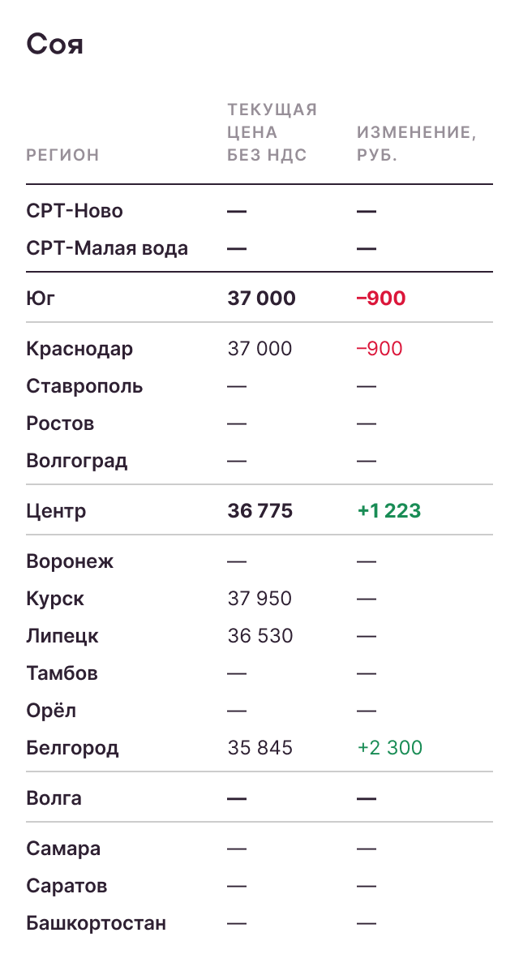This screenshot has width=519, height=980.
Task: Select Краснодар in the region list
Action: tap(79, 349)
